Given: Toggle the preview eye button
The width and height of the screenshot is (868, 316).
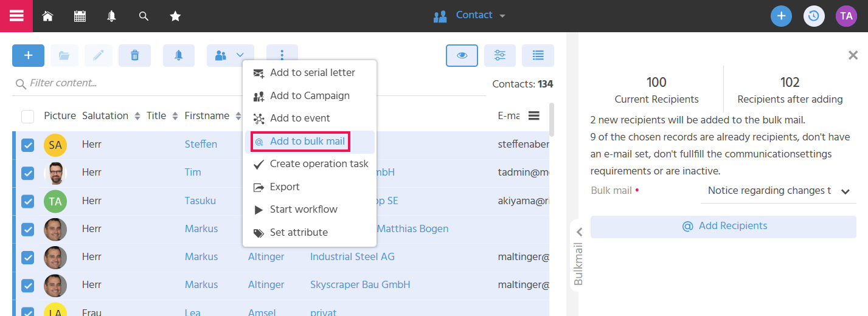Looking at the screenshot, I should click(x=462, y=55).
